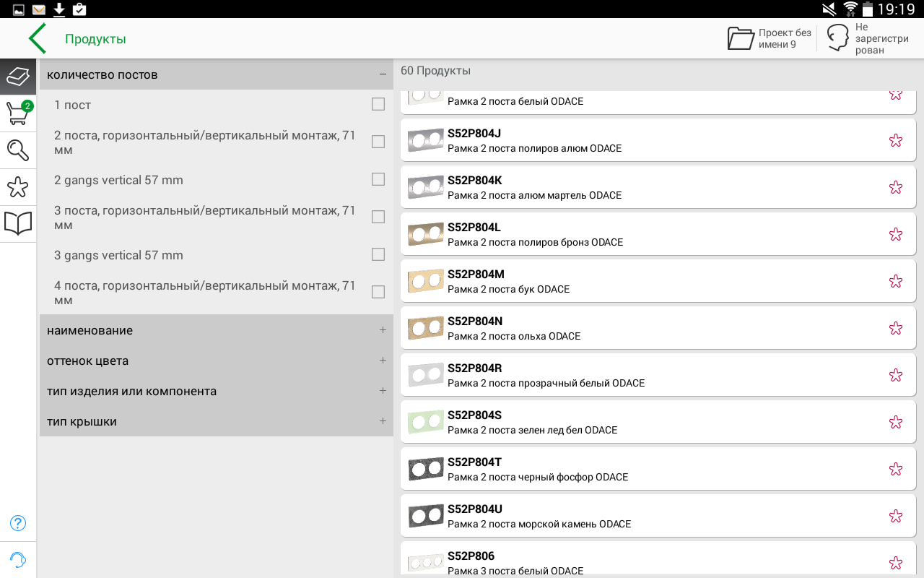The image size is (924, 578).
Task: Open the products catalog sidebar icon
Action: point(18,77)
